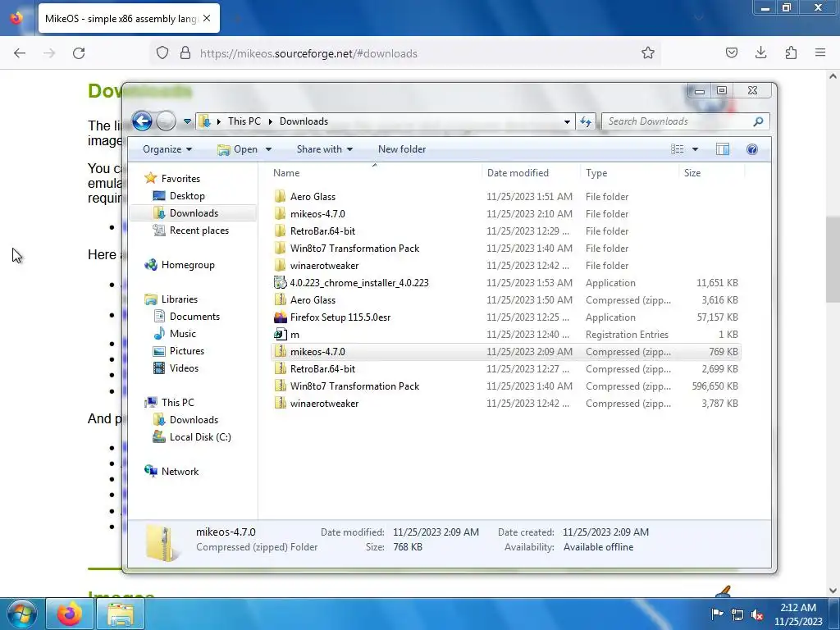Expand the address bar history dropdown

[x=567, y=121]
